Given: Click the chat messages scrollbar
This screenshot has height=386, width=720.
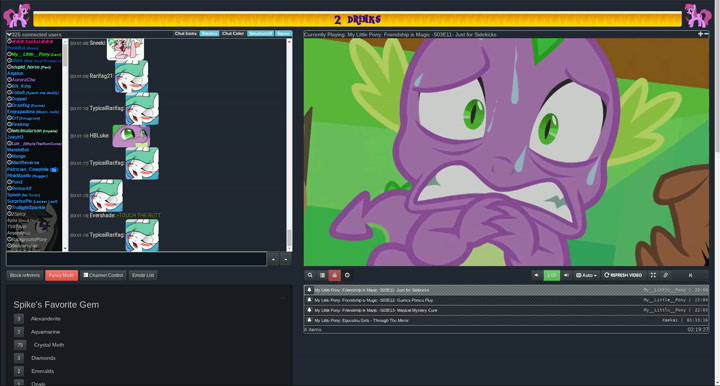Looking at the screenshot, I should pyautogui.click(x=289, y=145).
